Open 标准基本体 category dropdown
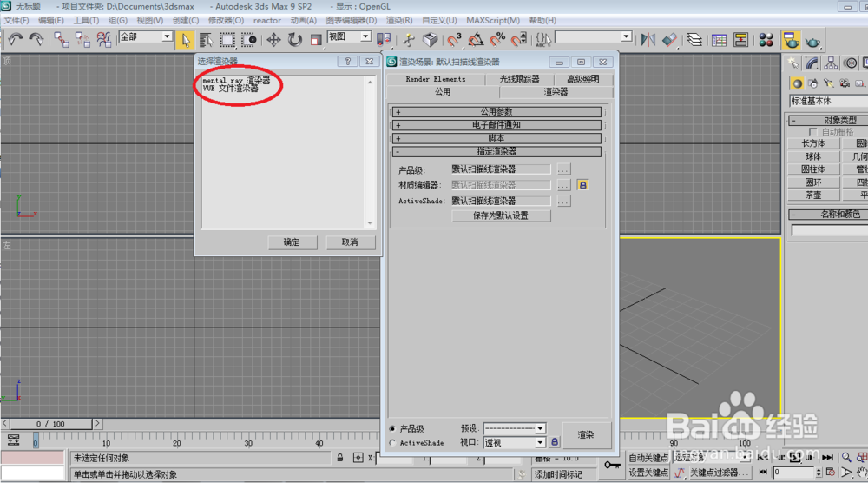The width and height of the screenshot is (868, 483). click(x=828, y=101)
